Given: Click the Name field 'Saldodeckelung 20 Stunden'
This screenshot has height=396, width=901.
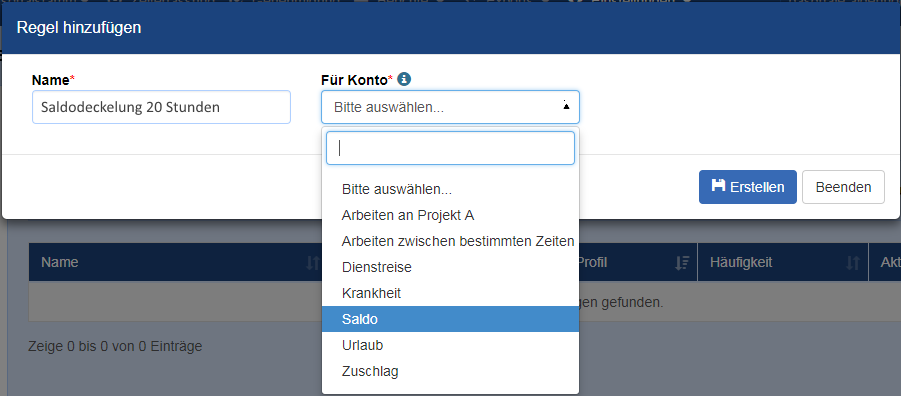Looking at the screenshot, I should [161, 107].
